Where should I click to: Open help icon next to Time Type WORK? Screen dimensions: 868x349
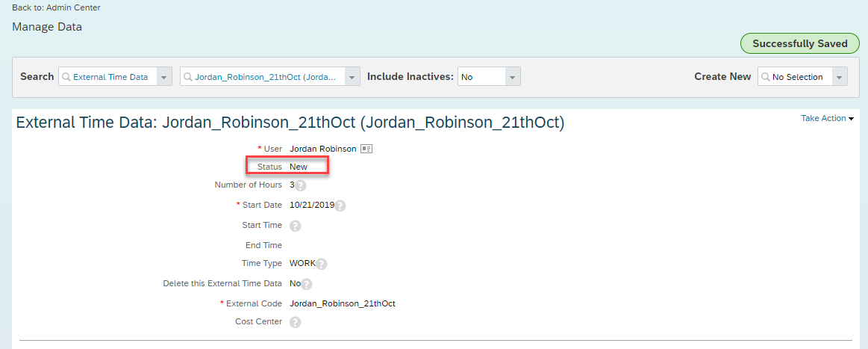click(322, 265)
